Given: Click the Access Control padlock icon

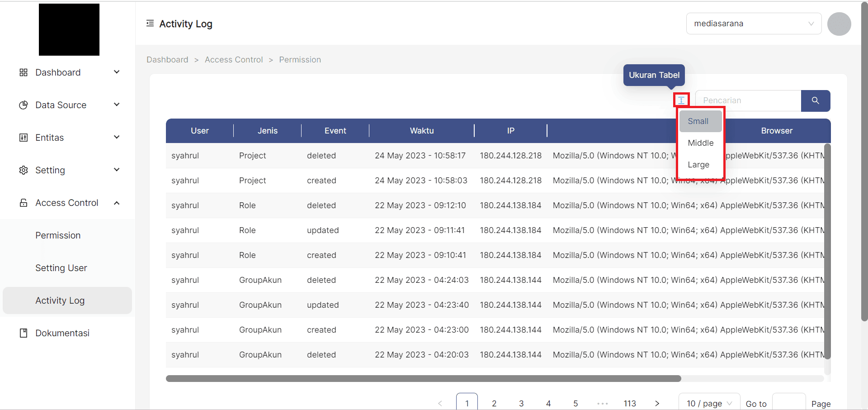Looking at the screenshot, I should (x=23, y=202).
